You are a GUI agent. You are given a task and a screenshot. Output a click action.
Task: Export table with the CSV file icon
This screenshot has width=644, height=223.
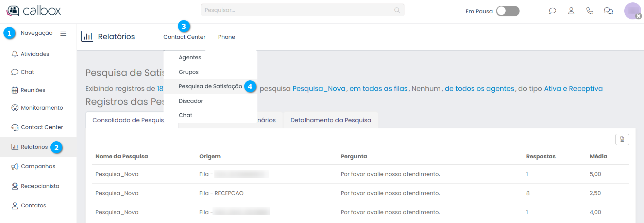[622, 139]
